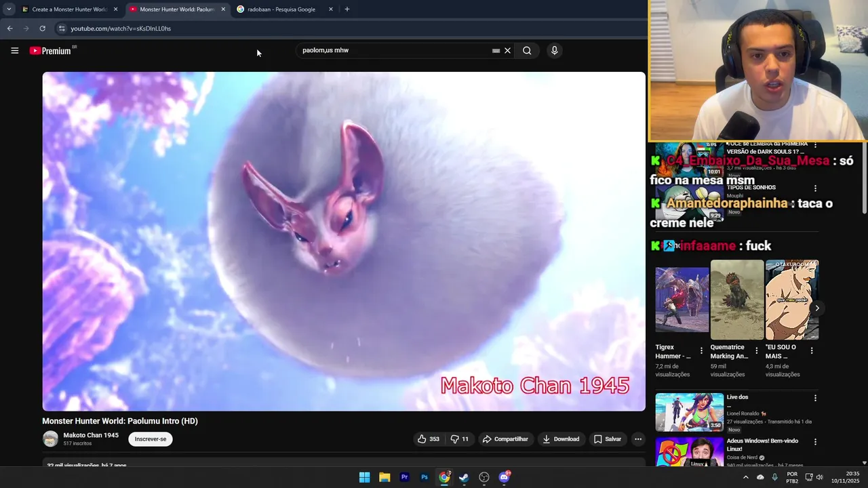Viewport: 868px width, 488px height.
Task: Clear the YouTube search box text
Action: 507,51
